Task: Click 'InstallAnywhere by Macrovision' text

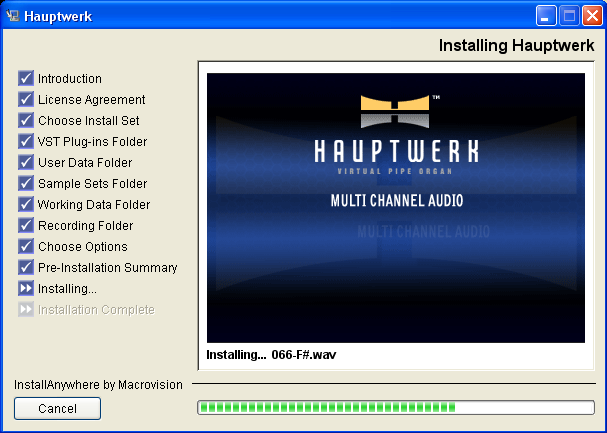Action: click(x=98, y=385)
